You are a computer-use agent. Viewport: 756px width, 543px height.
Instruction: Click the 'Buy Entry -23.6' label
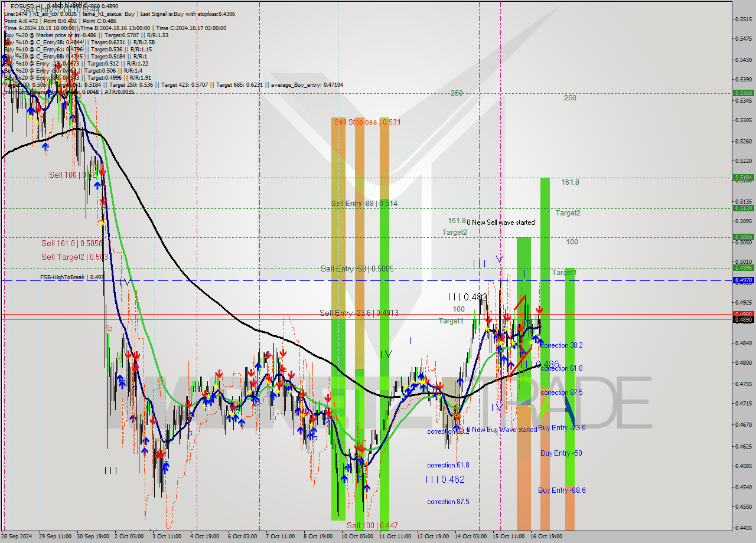(562, 428)
